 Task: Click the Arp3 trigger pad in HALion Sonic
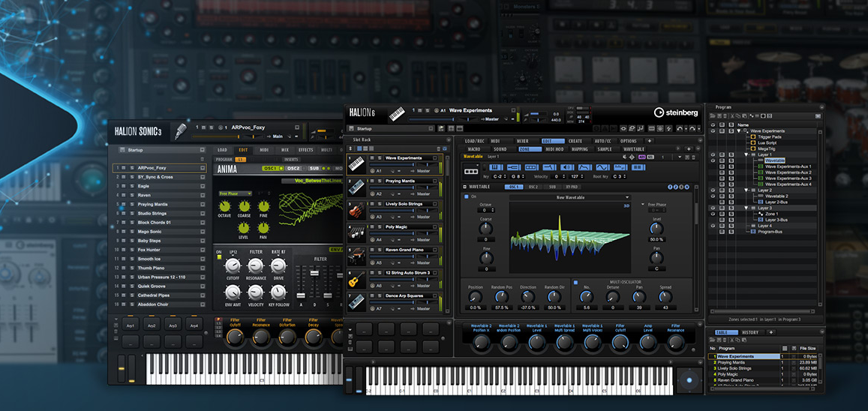pos(172,325)
